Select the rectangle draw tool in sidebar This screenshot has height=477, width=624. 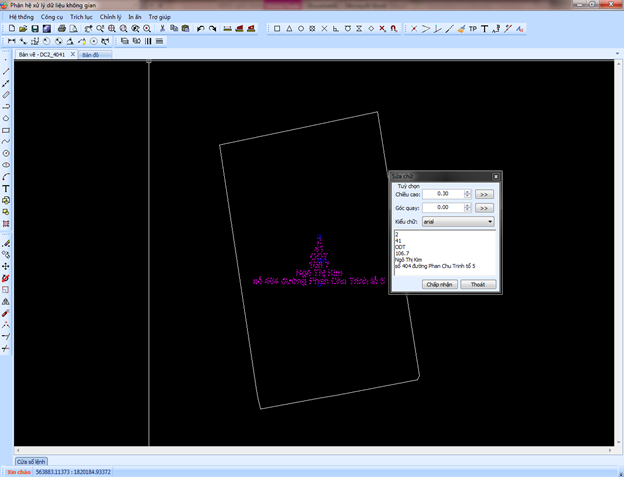6,130
